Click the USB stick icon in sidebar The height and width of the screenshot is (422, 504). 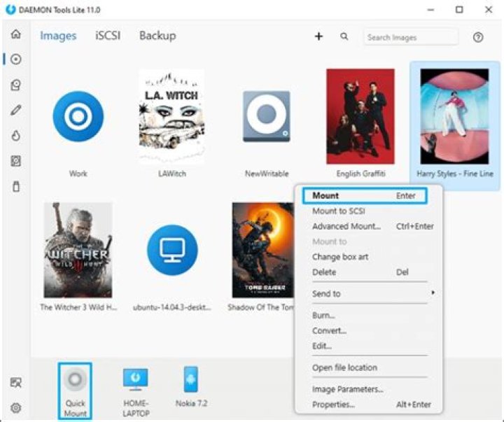click(x=15, y=187)
